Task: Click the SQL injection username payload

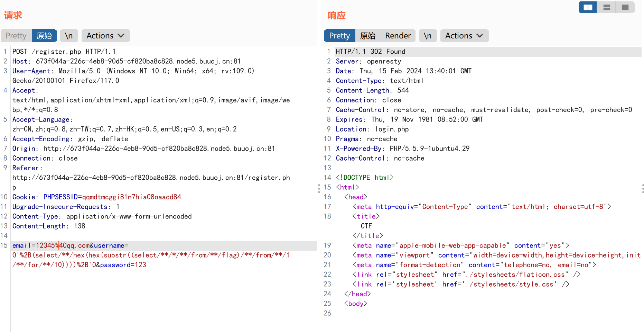Action: click(x=151, y=260)
